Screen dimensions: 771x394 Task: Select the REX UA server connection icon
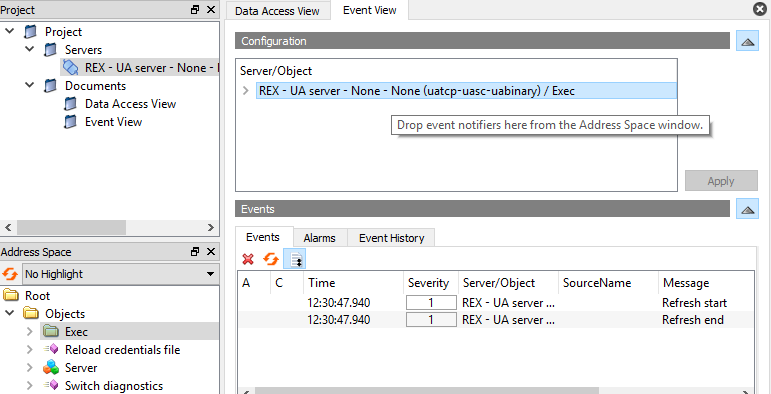[71, 67]
